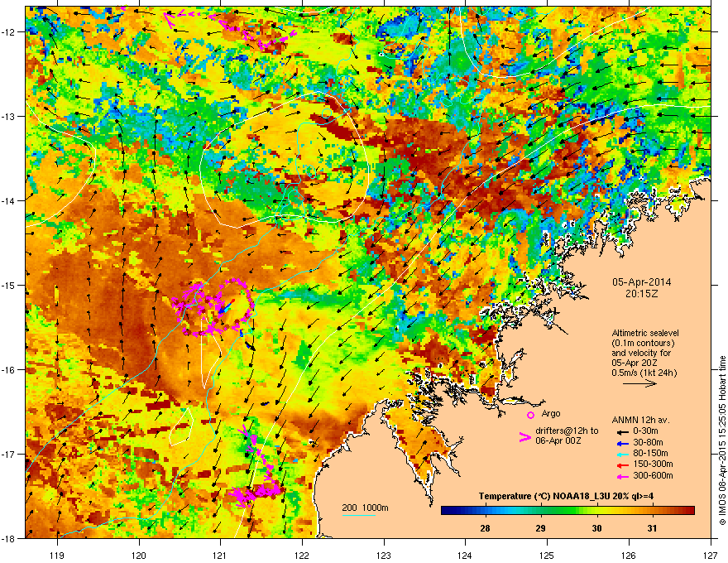Click the 'drifters@12h to' legend label
This screenshot has height=563, width=728.
(x=567, y=431)
